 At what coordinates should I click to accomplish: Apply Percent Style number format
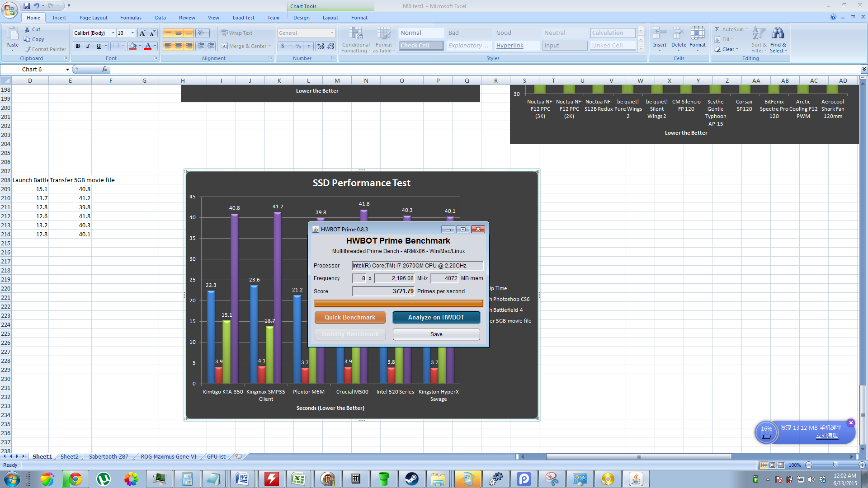pyautogui.click(x=298, y=46)
